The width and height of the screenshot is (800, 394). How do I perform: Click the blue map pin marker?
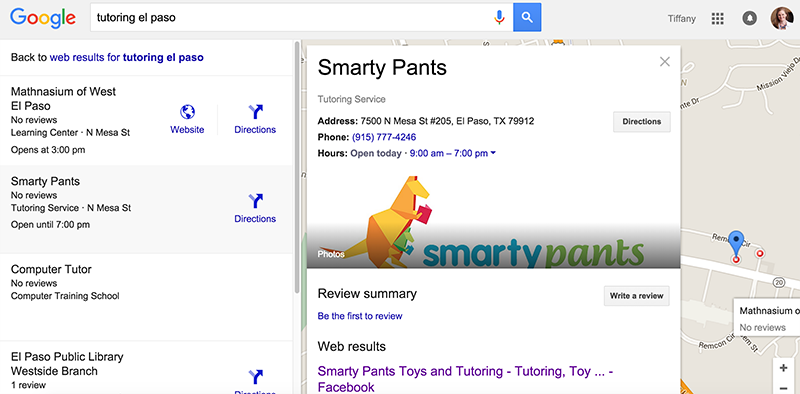pos(735,243)
